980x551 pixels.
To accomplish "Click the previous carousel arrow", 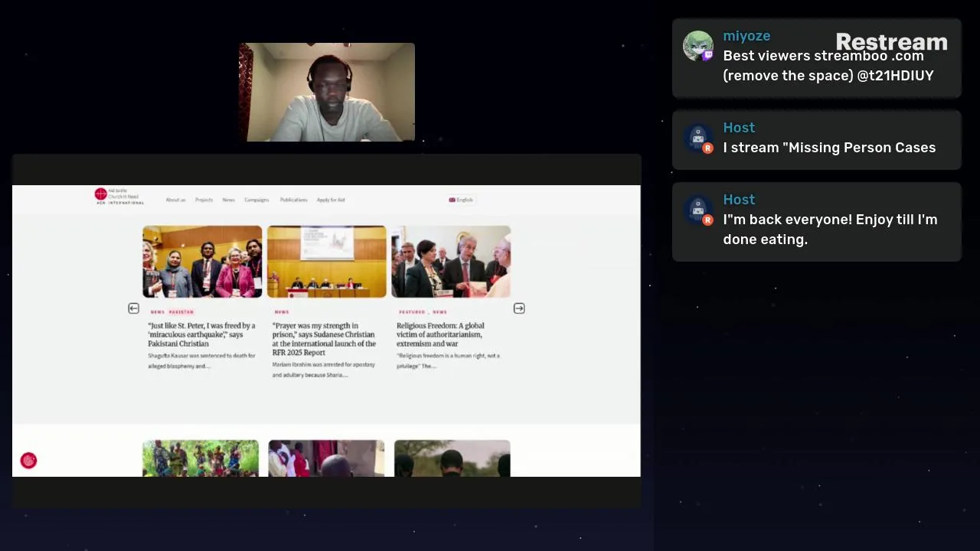I will (x=133, y=308).
